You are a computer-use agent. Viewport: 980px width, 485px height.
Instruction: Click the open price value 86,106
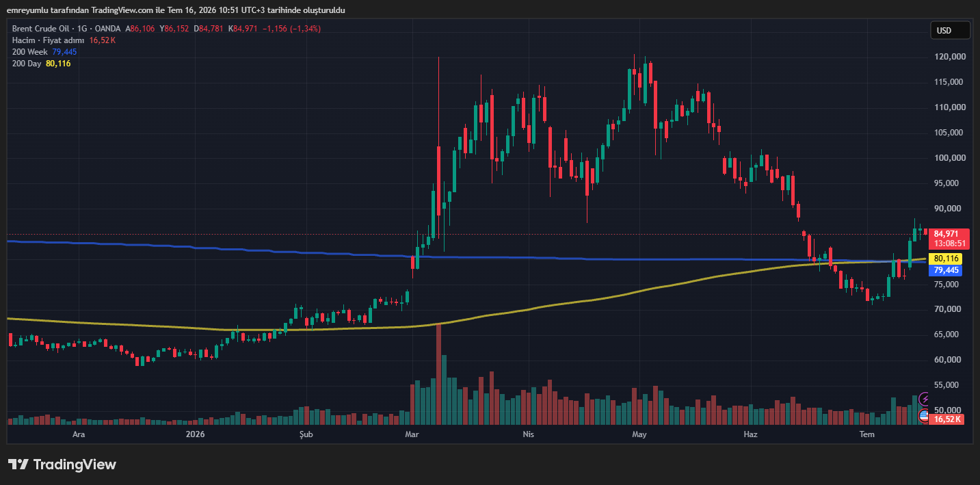click(x=142, y=29)
